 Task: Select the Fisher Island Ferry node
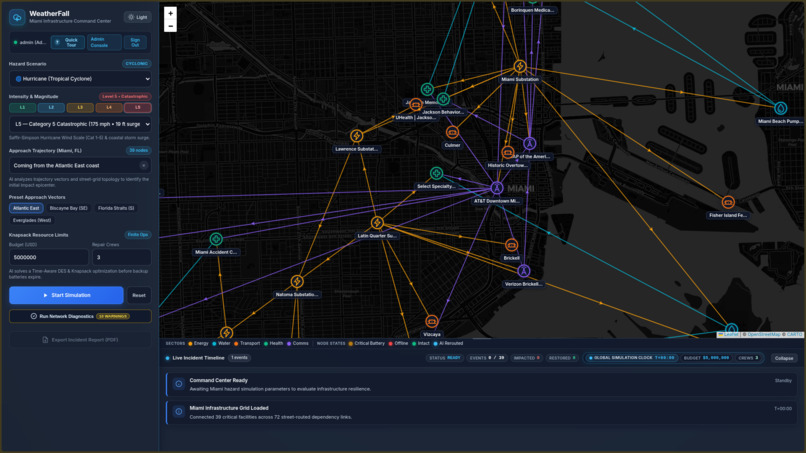pyautogui.click(x=727, y=203)
